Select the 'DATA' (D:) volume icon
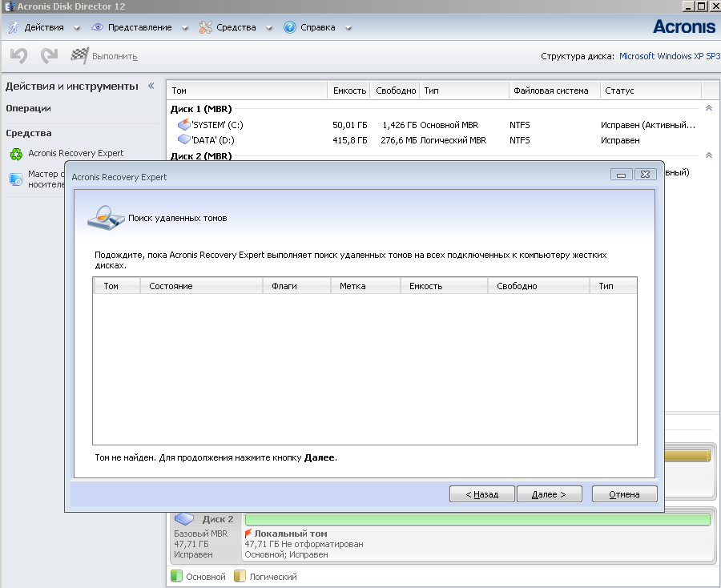 coord(184,139)
